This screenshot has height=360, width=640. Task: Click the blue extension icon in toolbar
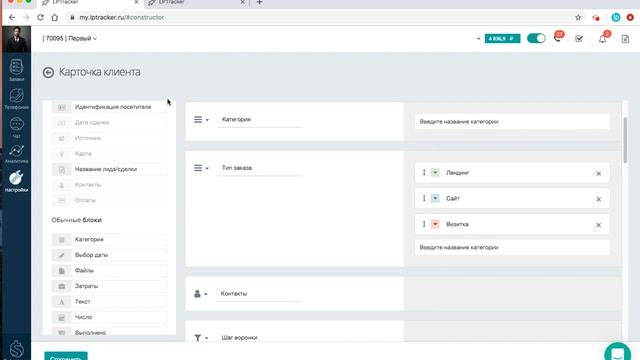click(x=616, y=17)
